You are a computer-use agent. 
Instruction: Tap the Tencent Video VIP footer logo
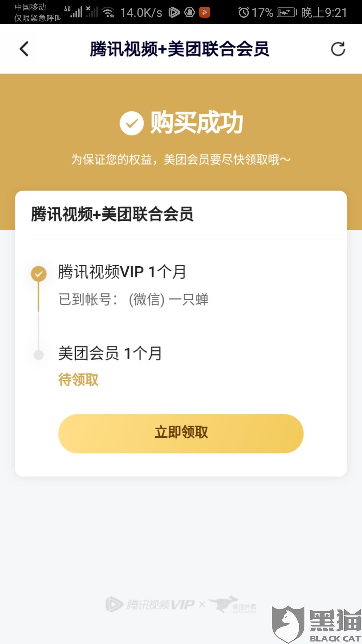point(150,604)
